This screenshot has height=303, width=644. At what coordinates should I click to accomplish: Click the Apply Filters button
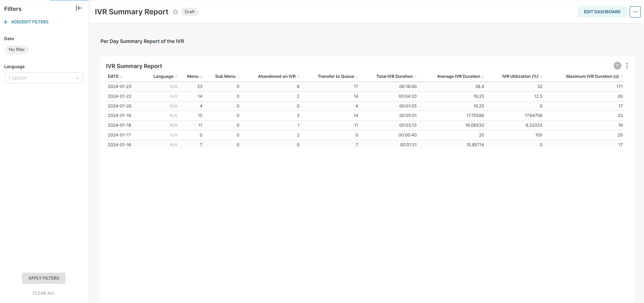pos(44,278)
